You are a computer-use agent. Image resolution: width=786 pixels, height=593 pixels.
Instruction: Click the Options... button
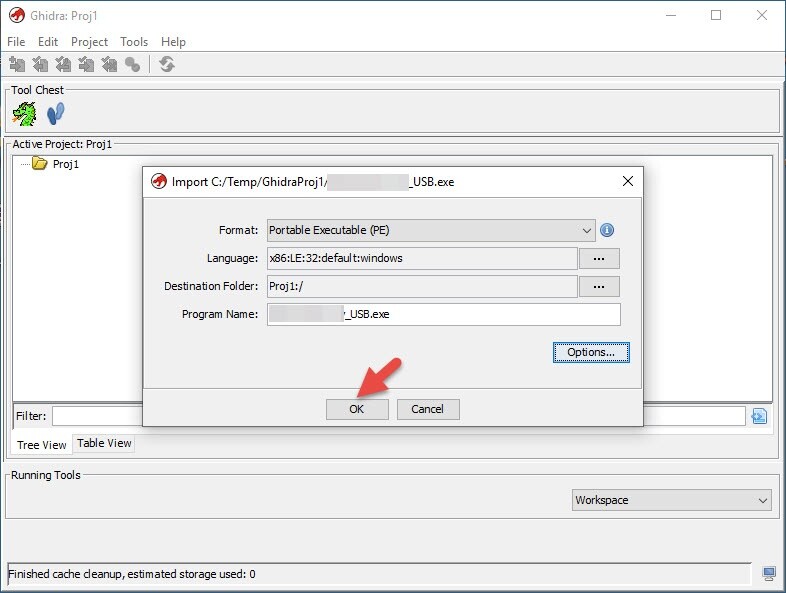pos(591,352)
